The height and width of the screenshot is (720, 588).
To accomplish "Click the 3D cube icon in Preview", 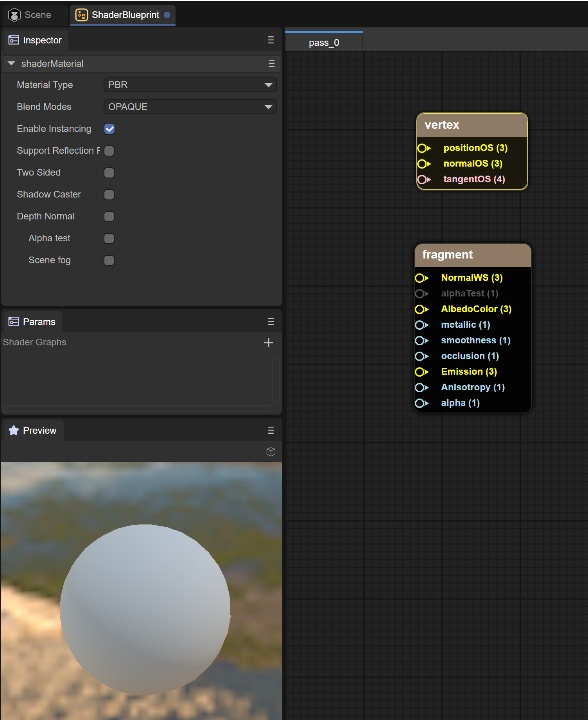I will pos(271,452).
